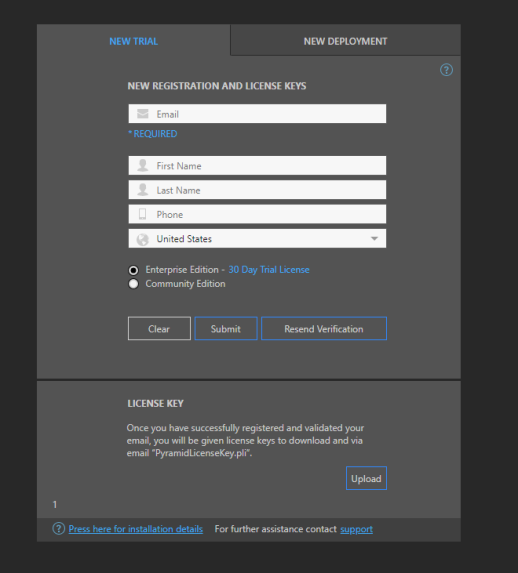Open the support contact link
This screenshot has width=518, height=573.
click(x=356, y=529)
